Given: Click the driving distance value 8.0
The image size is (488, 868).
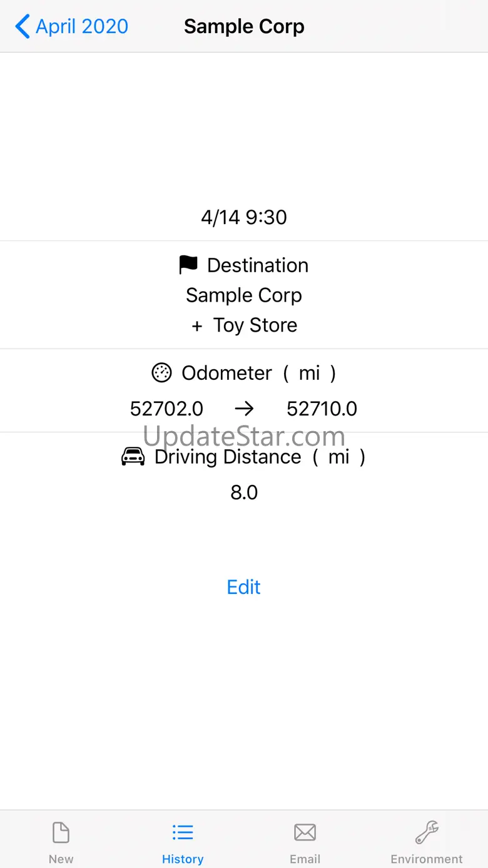Looking at the screenshot, I should (x=244, y=493).
